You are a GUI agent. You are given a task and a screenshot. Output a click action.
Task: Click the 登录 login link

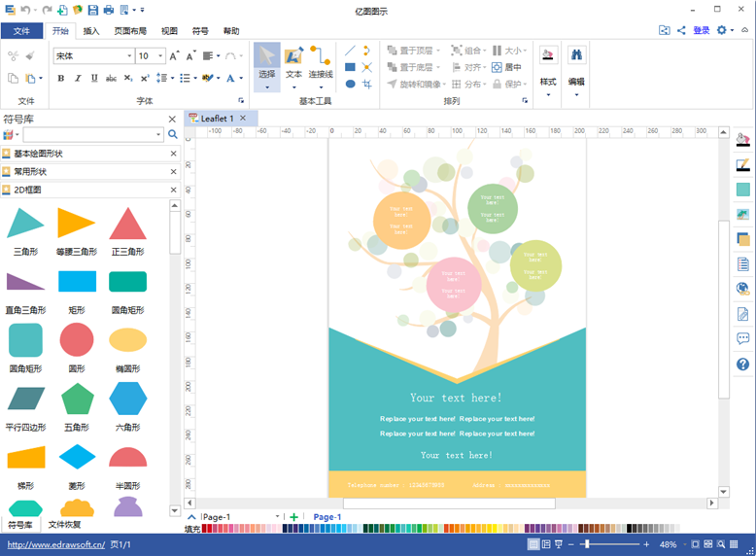click(701, 30)
